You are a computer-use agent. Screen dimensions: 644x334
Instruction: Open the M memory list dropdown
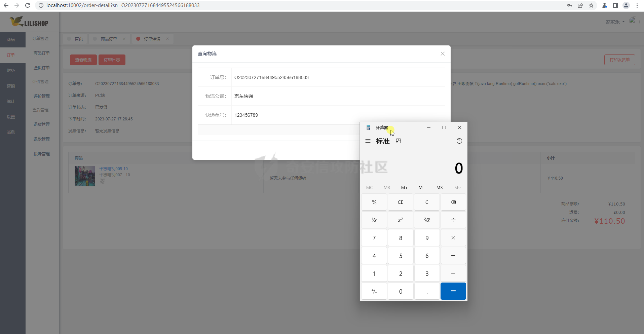tap(457, 188)
